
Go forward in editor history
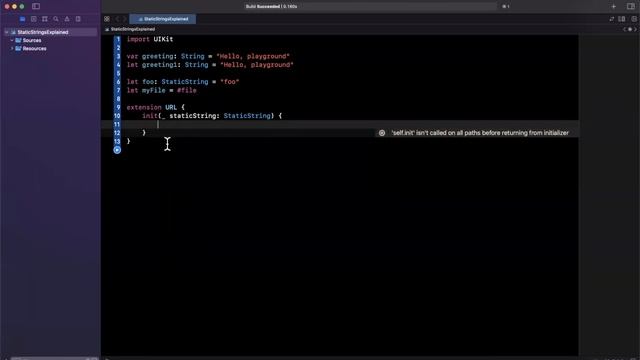click(124, 19)
